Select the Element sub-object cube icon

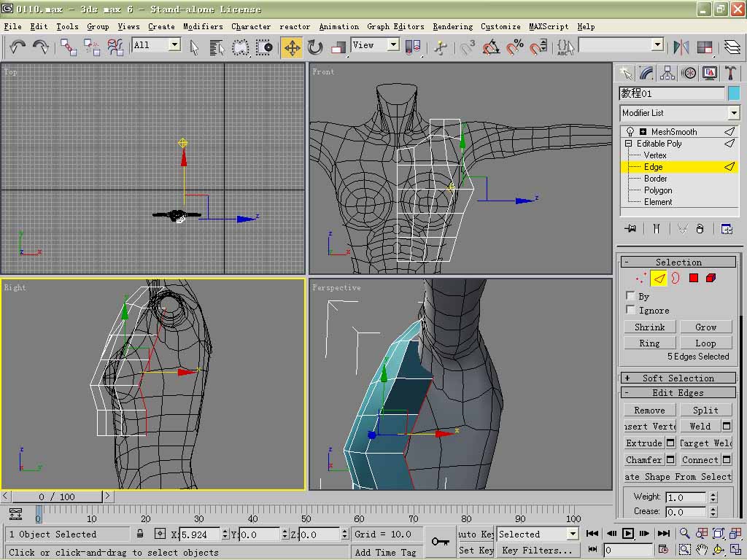pos(711,278)
